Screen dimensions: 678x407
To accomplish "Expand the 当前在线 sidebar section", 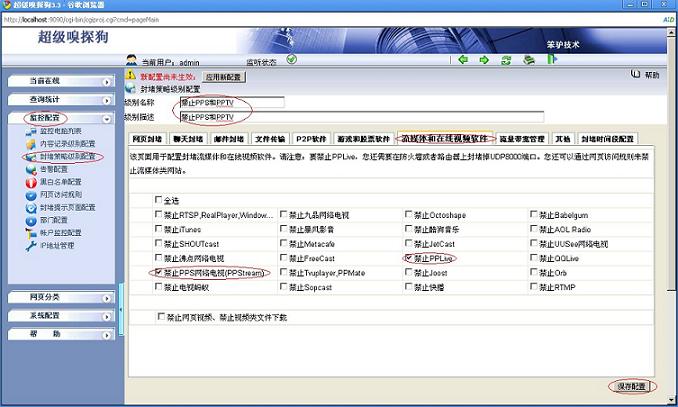I will tap(60, 81).
